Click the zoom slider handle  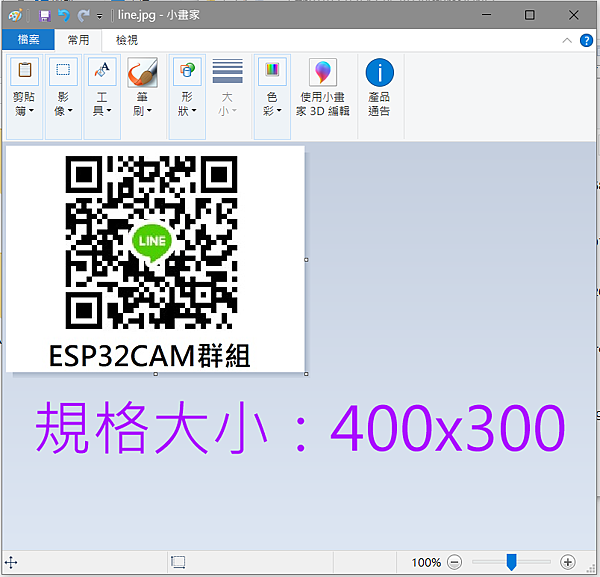pyautogui.click(x=511, y=562)
